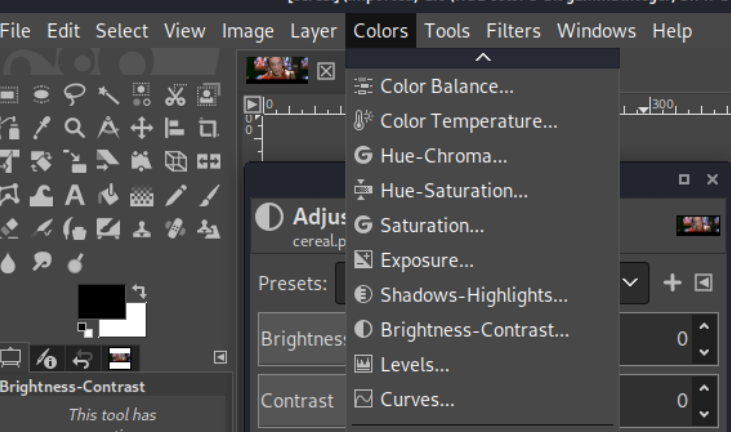The width and height of the screenshot is (731, 432).
Task: Open Levels from the Colors menu
Action: point(414,365)
